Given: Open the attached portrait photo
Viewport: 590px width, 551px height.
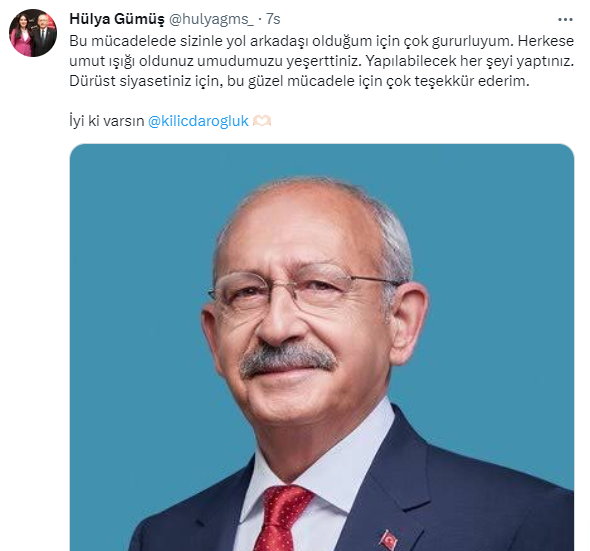Looking at the screenshot, I should click(x=322, y=347).
